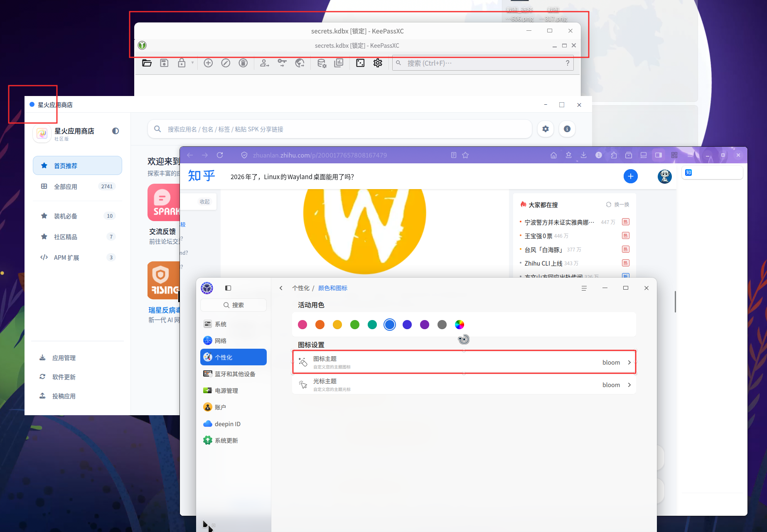This screenshot has width=767, height=532.
Task: Open the Control Center hamburger menu
Action: pyautogui.click(x=584, y=288)
